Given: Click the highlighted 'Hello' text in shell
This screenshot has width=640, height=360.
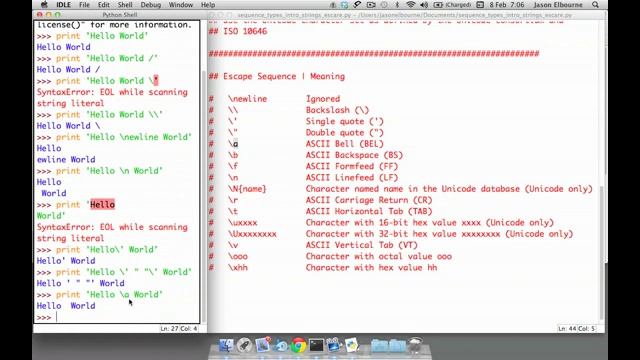Looking at the screenshot, I should click(x=102, y=204).
